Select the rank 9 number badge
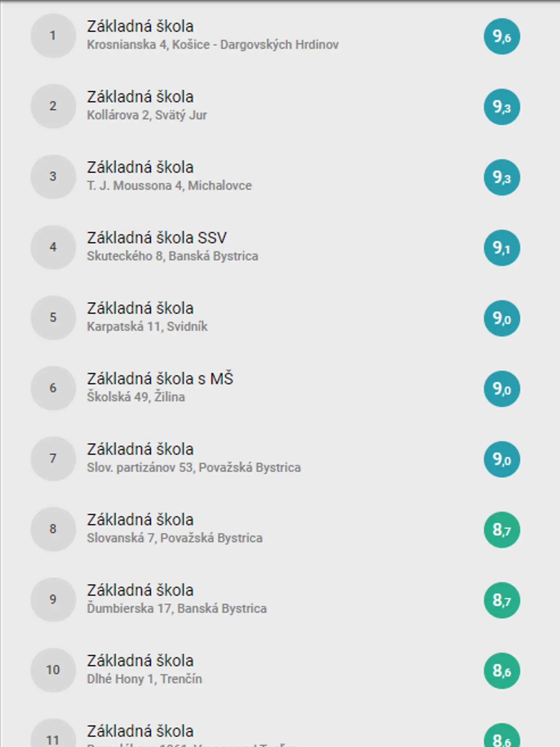This screenshot has width=560, height=747. 53,600
